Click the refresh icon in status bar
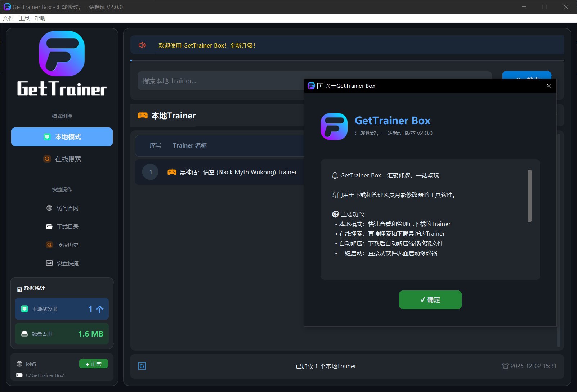This screenshot has height=392, width=577. 142,366
